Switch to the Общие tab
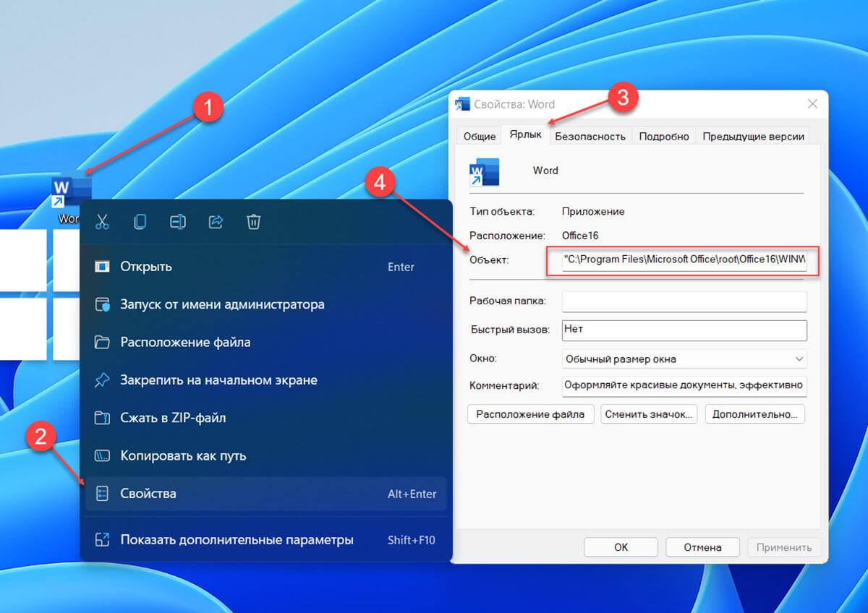The height and width of the screenshot is (613, 868). click(479, 136)
